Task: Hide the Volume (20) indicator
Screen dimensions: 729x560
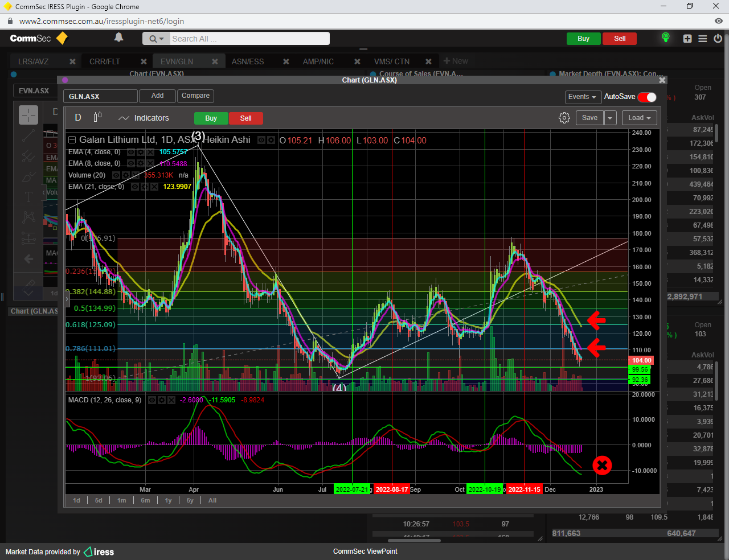Action: click(x=116, y=175)
